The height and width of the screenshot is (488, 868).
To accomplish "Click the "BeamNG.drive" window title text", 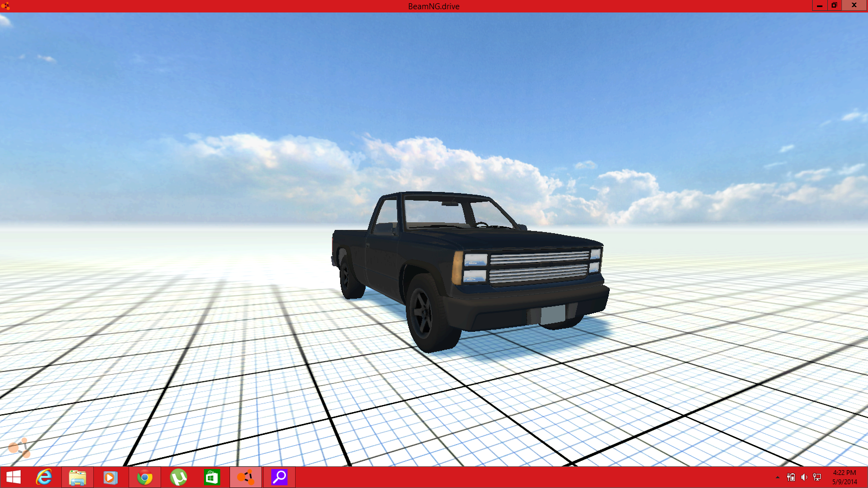I will point(434,7).
